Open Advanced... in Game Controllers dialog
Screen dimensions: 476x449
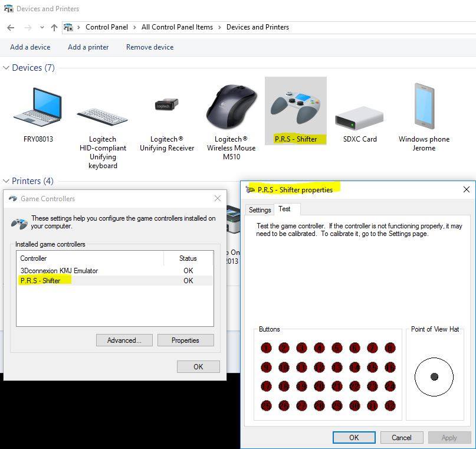coord(124,340)
